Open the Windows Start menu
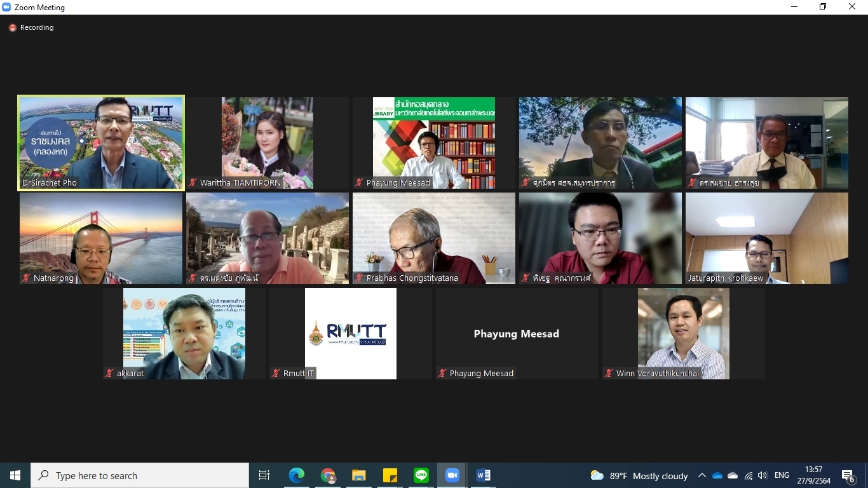The width and height of the screenshot is (868, 488). 15,475
